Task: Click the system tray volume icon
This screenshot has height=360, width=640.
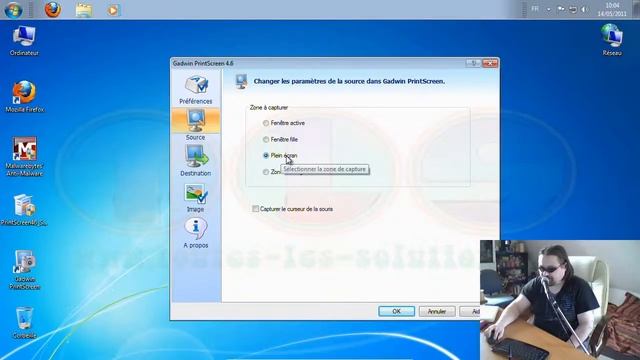Action: (x=584, y=9)
